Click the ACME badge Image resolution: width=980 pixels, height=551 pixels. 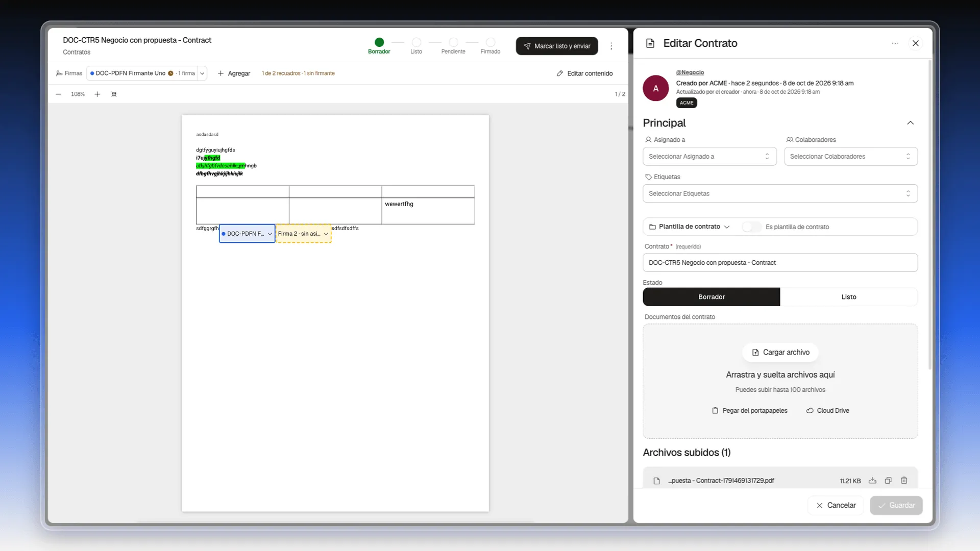point(687,103)
